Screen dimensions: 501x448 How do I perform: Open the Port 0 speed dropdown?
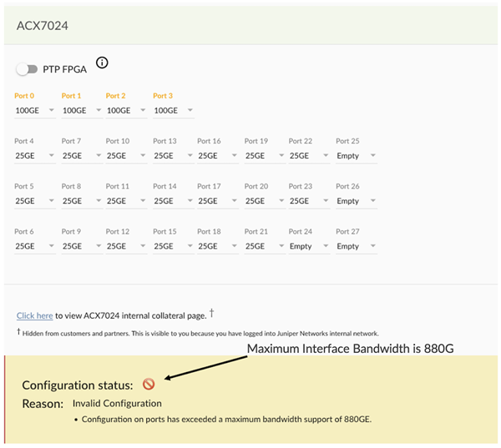pyautogui.click(x=35, y=110)
